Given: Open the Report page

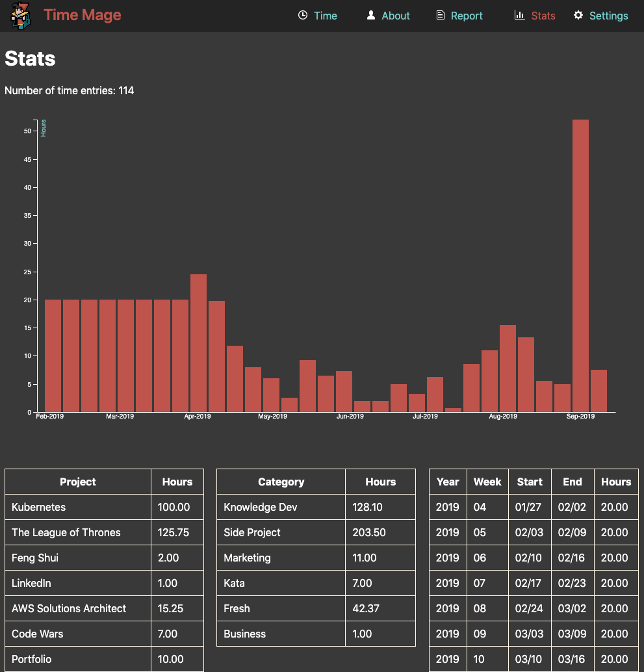Looking at the screenshot, I should click(x=467, y=16).
